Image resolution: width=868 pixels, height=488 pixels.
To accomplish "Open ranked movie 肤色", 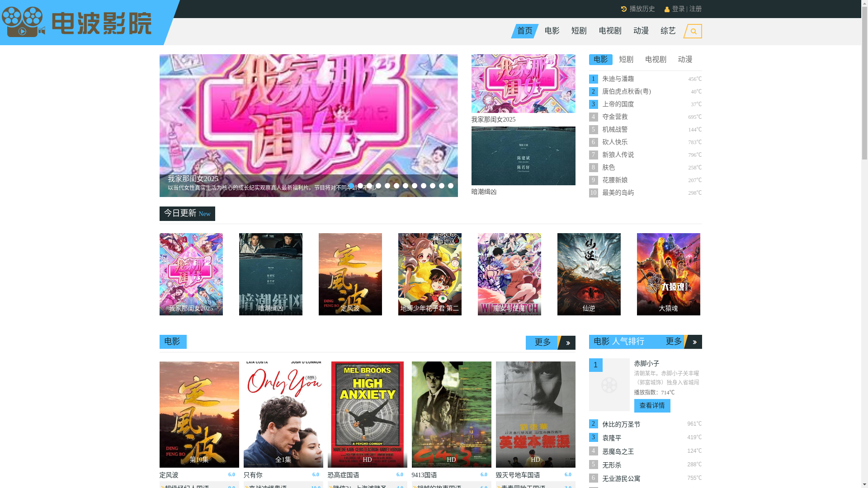I will coord(609,168).
